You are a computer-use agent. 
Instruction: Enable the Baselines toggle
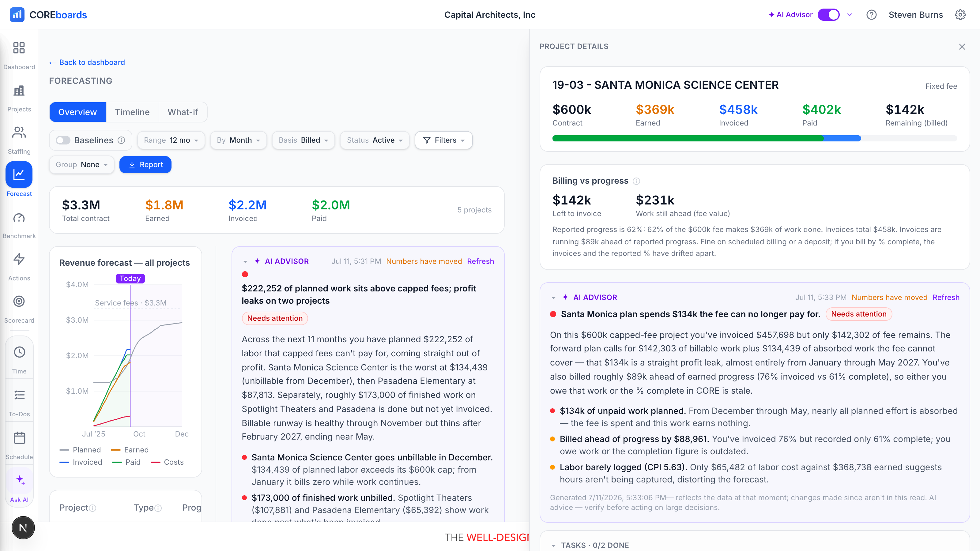pyautogui.click(x=63, y=140)
